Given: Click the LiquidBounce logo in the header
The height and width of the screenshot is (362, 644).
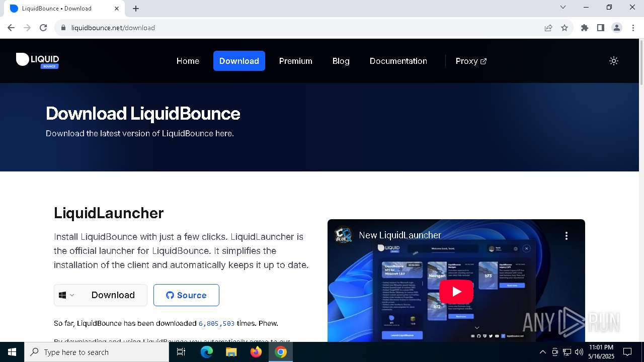Looking at the screenshot, I should point(37,60).
